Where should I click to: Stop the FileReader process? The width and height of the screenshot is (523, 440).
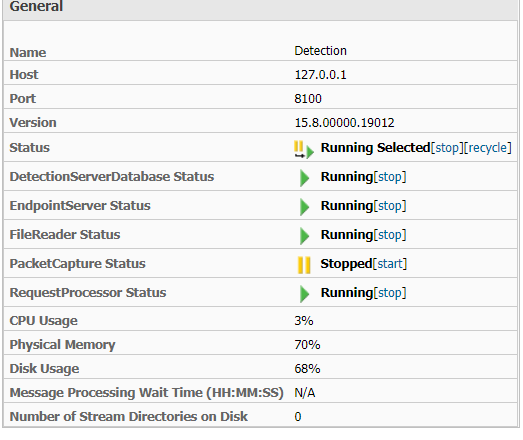(x=390, y=235)
